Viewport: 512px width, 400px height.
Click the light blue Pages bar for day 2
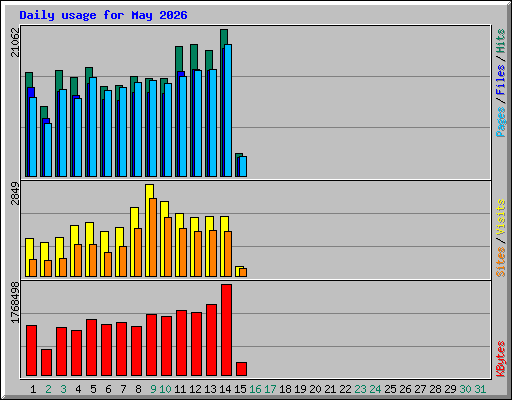tap(48, 150)
